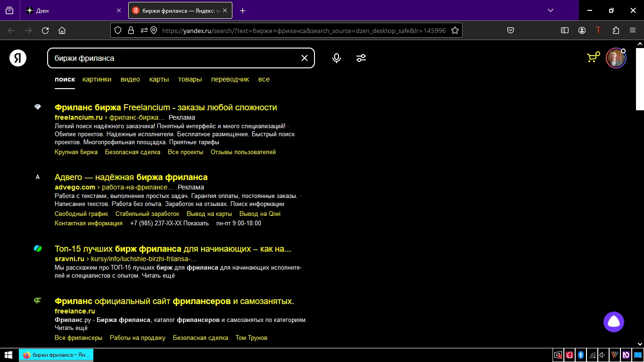Screen dimensions: 644x362
Task: Open Firefox account icon
Action: [582, 30]
